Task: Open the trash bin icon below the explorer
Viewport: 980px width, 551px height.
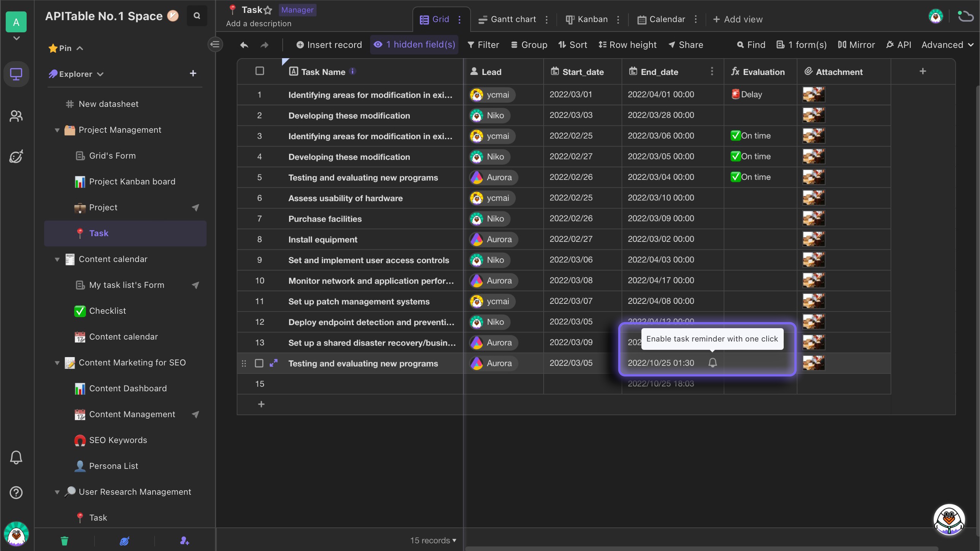Action: pyautogui.click(x=64, y=541)
